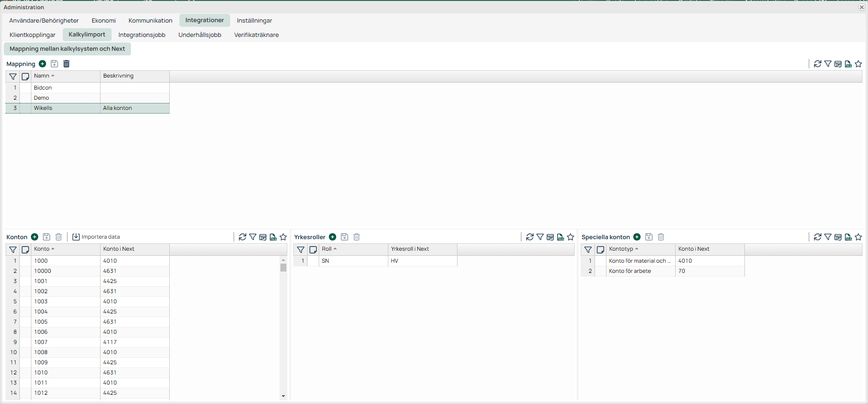Open filter in Mappning top-right toolbar

(828, 64)
